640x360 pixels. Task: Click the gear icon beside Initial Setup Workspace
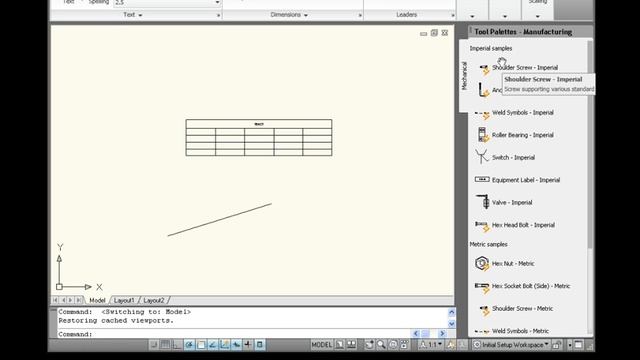click(477, 344)
